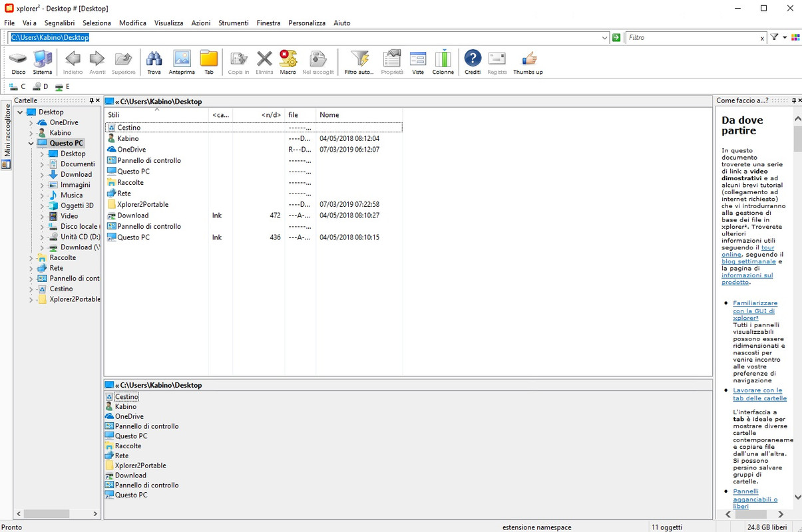The image size is (802, 532).
Task: Sort by the Nome column header
Action: click(x=359, y=115)
